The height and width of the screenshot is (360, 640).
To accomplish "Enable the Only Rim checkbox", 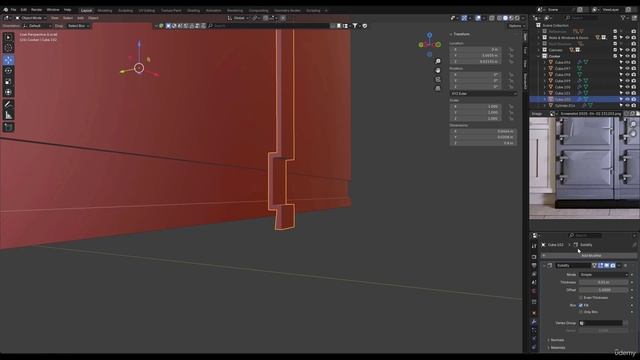I will pyautogui.click(x=581, y=312).
